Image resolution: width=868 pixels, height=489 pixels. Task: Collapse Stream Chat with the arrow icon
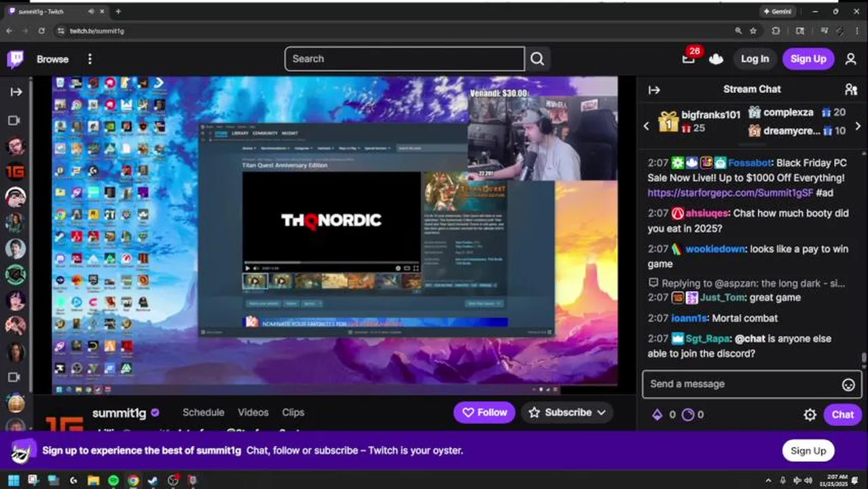pyautogui.click(x=654, y=90)
